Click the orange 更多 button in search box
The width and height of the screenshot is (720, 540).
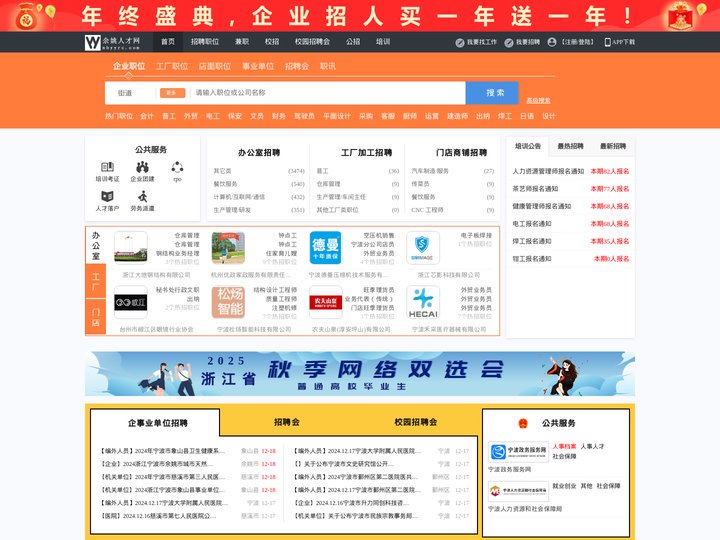[172, 93]
